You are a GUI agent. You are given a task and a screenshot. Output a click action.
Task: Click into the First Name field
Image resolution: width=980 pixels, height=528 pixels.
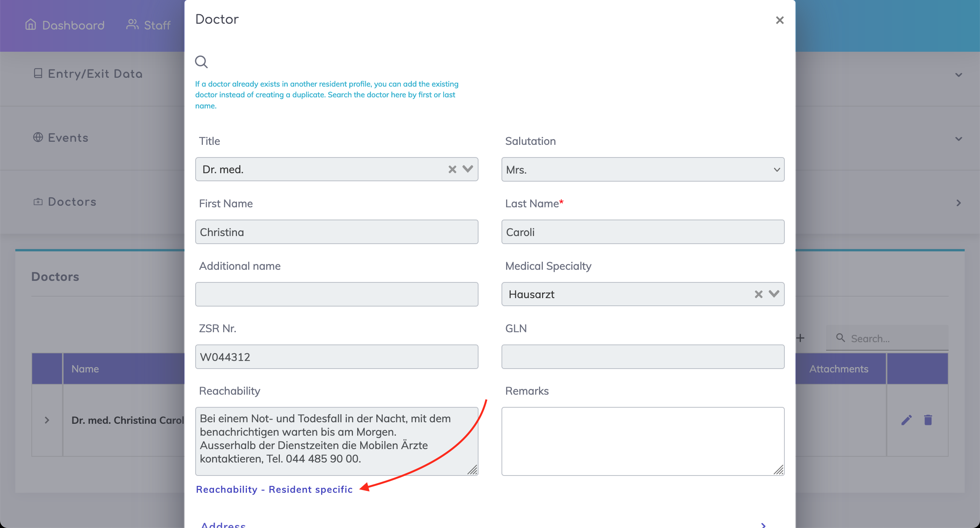[x=336, y=232]
